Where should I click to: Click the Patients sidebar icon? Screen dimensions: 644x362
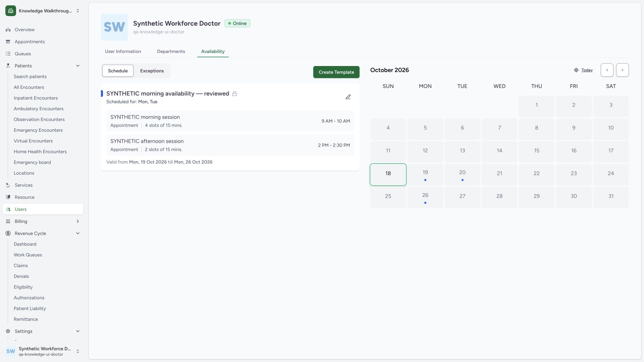pos(8,66)
